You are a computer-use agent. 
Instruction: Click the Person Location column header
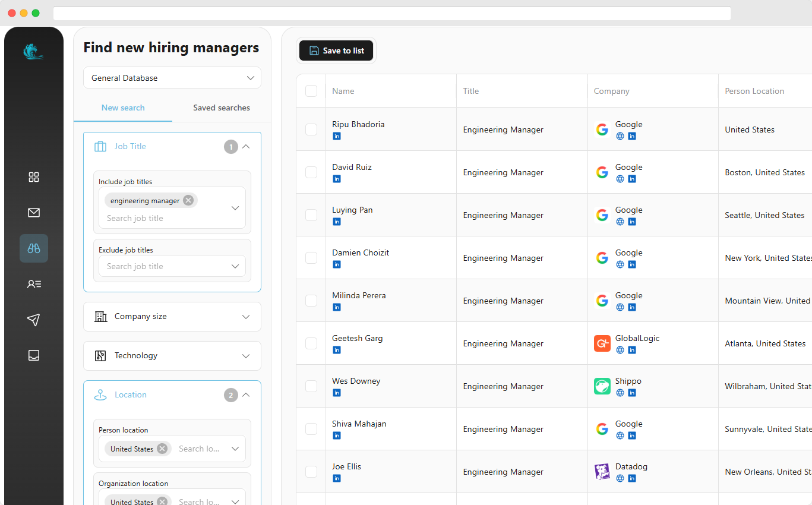[754, 91]
